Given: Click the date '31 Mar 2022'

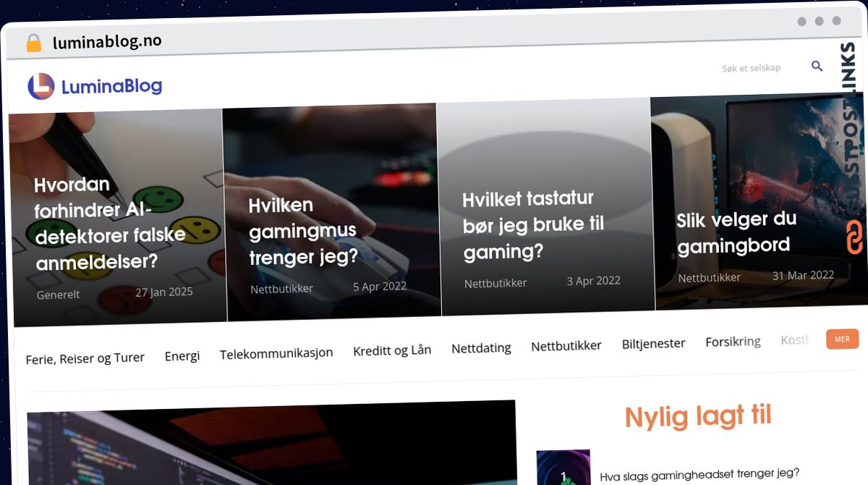Looking at the screenshot, I should pos(803,275).
